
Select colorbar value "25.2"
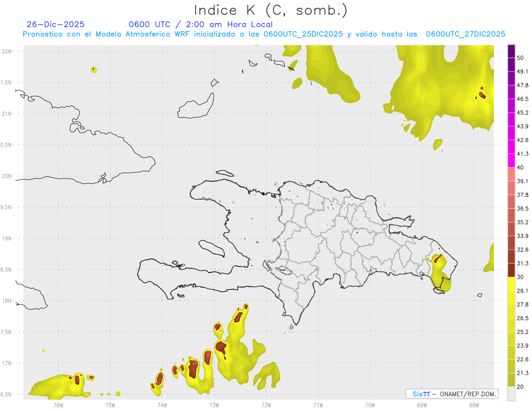coord(523,332)
